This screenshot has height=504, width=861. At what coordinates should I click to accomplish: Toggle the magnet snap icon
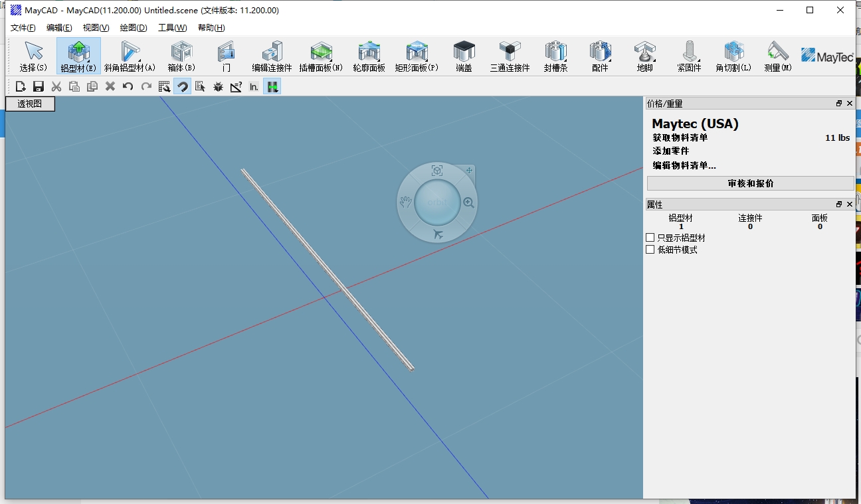(x=182, y=86)
